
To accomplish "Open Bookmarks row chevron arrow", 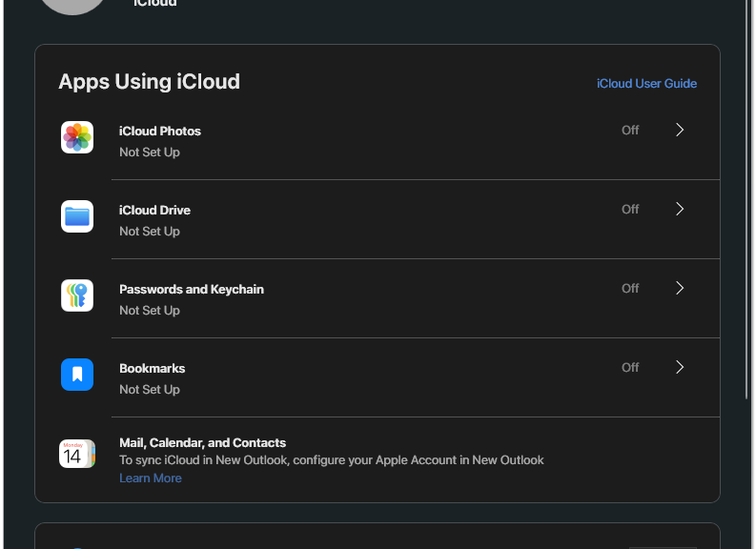I will (680, 367).
